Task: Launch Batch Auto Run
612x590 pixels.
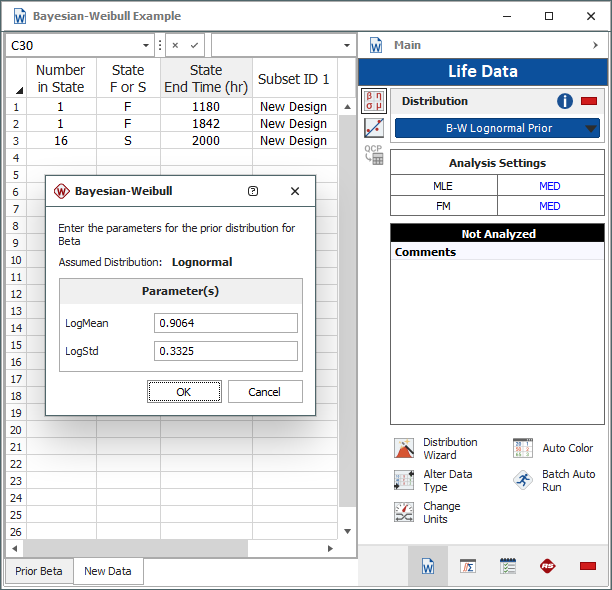Action: pyautogui.click(x=523, y=480)
